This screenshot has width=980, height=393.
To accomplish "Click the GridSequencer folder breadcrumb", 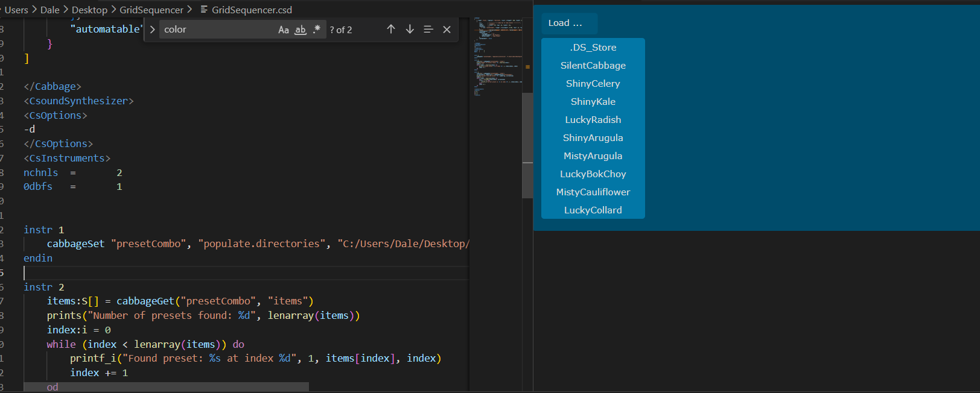I will 151,10.
